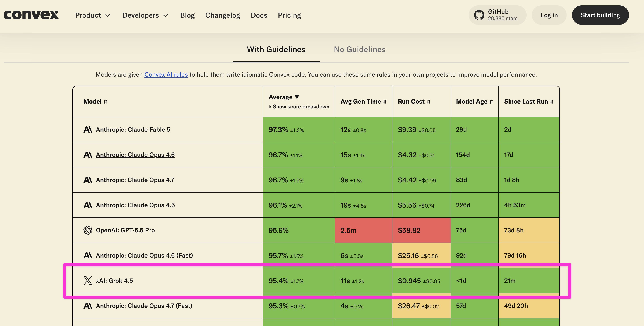Click the $0.945 run cost cell
The width and height of the screenshot is (644, 326).
[422, 281]
